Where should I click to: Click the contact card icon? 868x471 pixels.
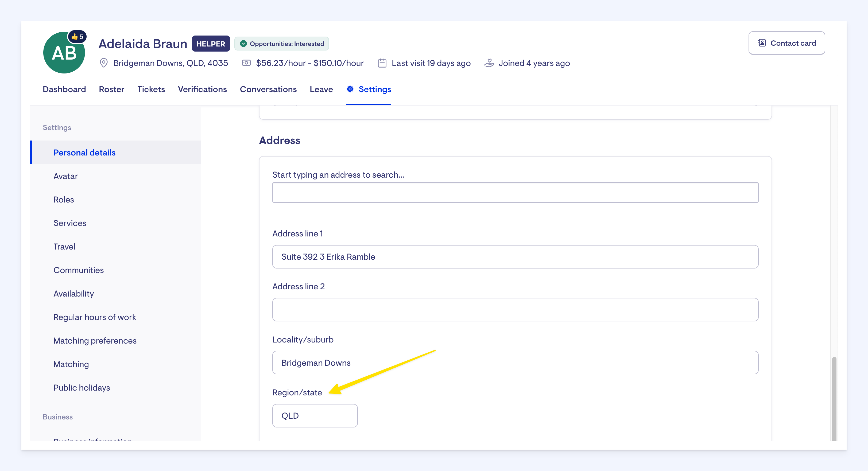(762, 43)
